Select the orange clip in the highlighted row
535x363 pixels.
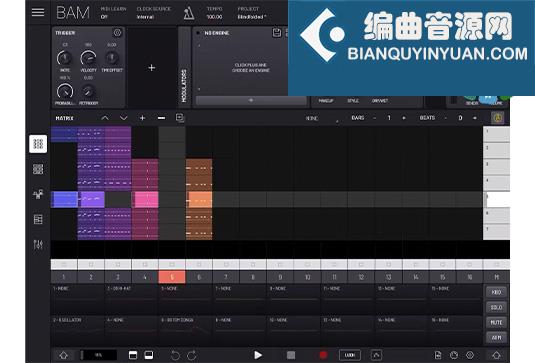pos(200,200)
